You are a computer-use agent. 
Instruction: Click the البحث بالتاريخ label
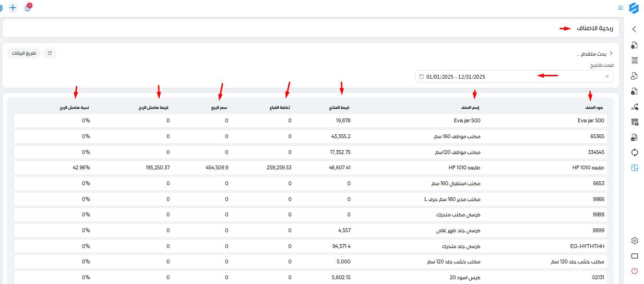click(602, 65)
